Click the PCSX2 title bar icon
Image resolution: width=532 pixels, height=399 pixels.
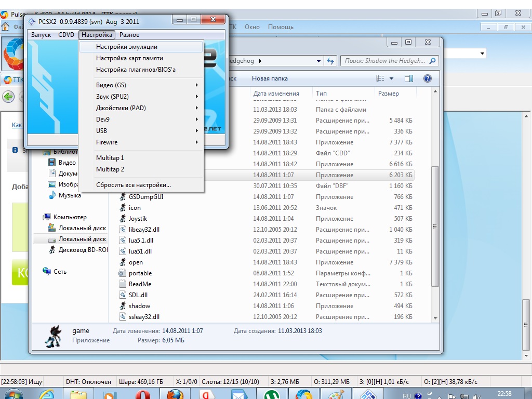tap(32, 22)
